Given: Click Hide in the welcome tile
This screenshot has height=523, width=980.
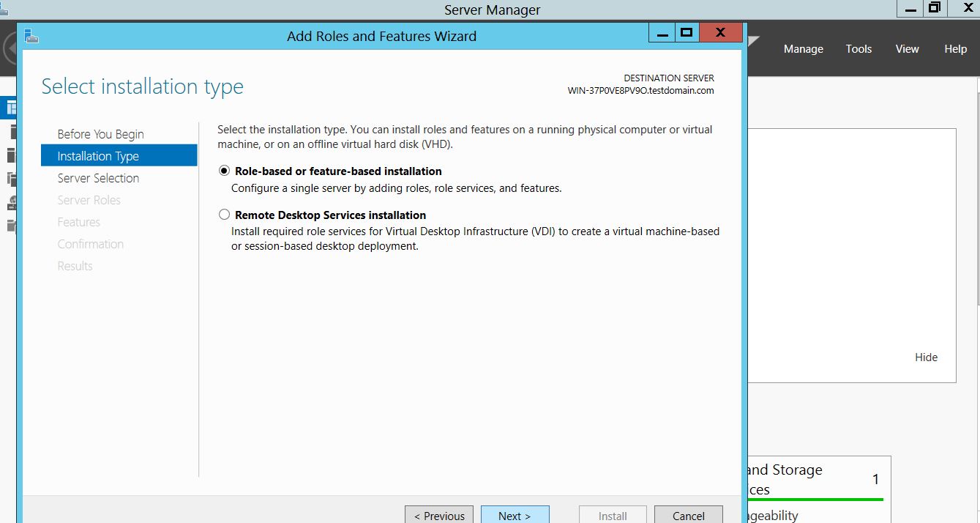Looking at the screenshot, I should [926, 357].
